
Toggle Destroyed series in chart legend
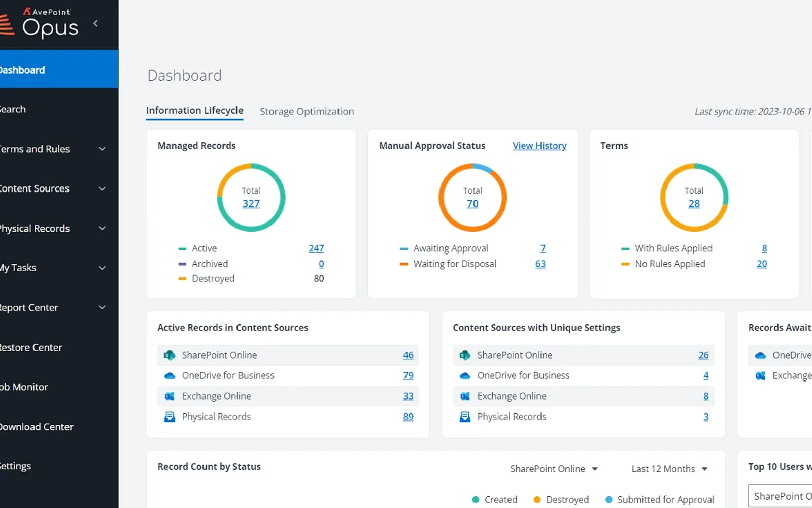click(x=561, y=500)
